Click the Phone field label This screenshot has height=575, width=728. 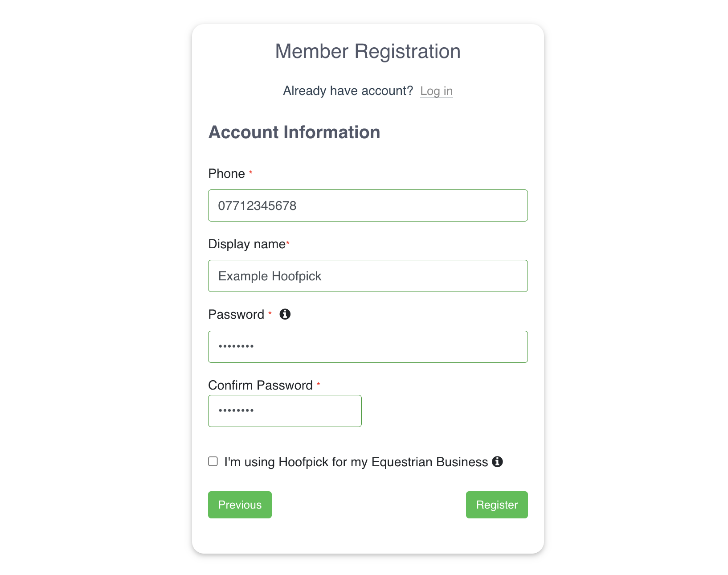(x=227, y=173)
